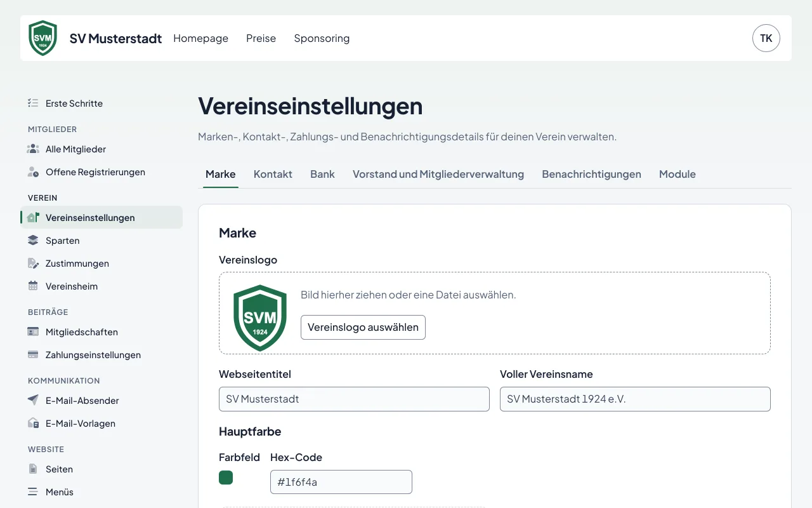This screenshot has width=812, height=508.
Task: Switch to the Kontakt tab
Action: pos(273,174)
